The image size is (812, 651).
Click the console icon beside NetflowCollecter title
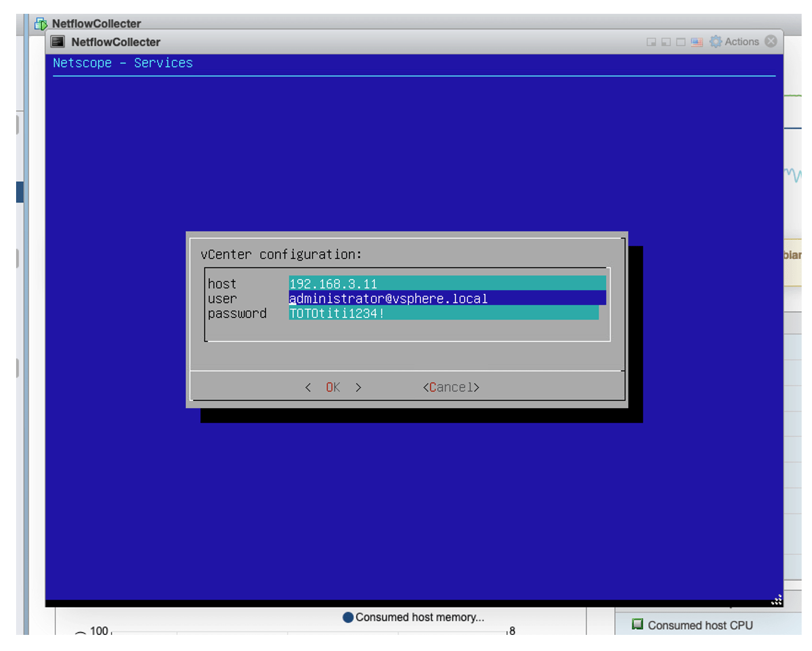[x=58, y=41]
